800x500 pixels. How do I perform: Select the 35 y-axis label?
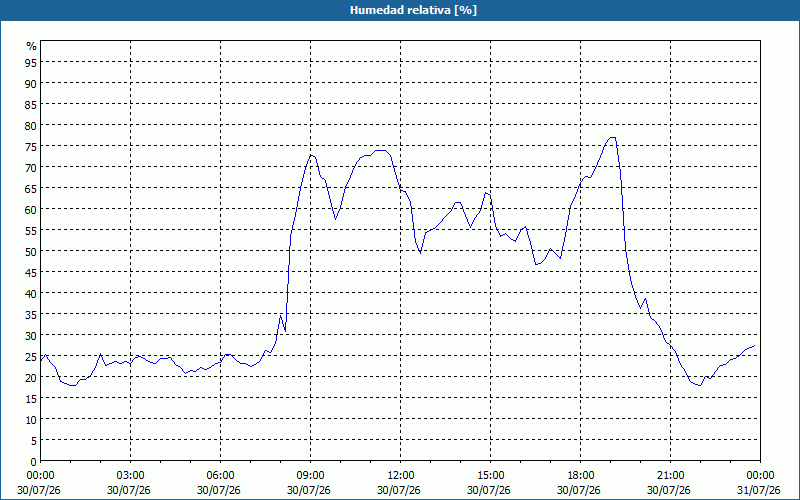point(31,314)
